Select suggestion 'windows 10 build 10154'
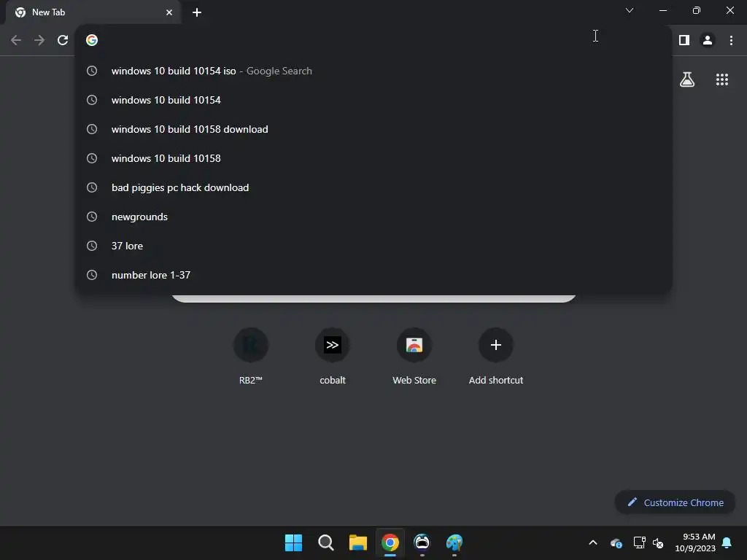The width and height of the screenshot is (747, 560). (374, 100)
